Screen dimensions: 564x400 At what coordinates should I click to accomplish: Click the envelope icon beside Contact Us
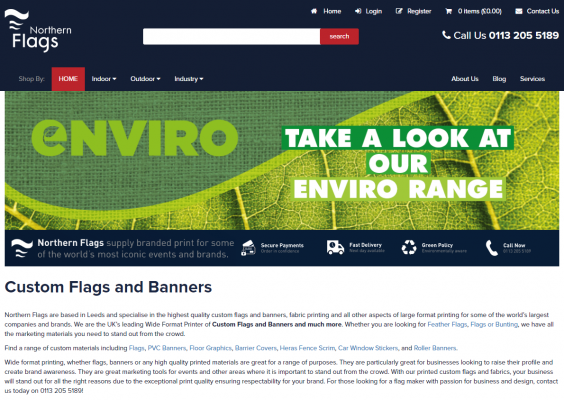point(518,11)
